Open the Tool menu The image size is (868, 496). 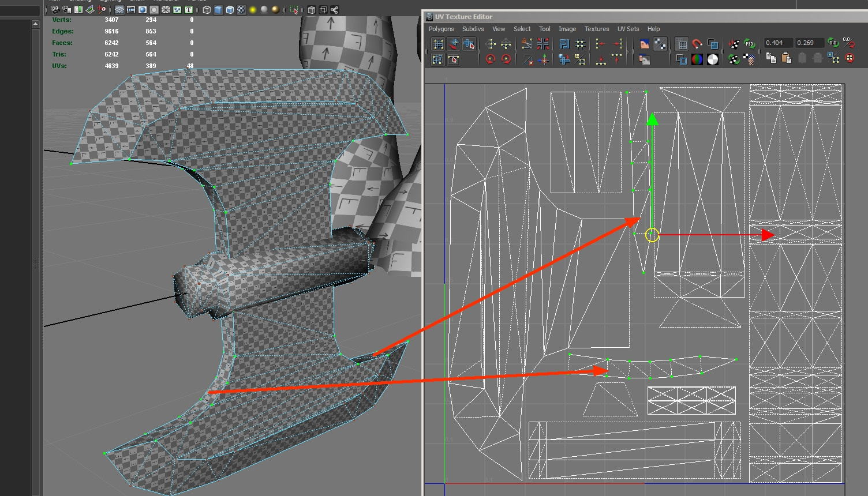pyautogui.click(x=545, y=29)
